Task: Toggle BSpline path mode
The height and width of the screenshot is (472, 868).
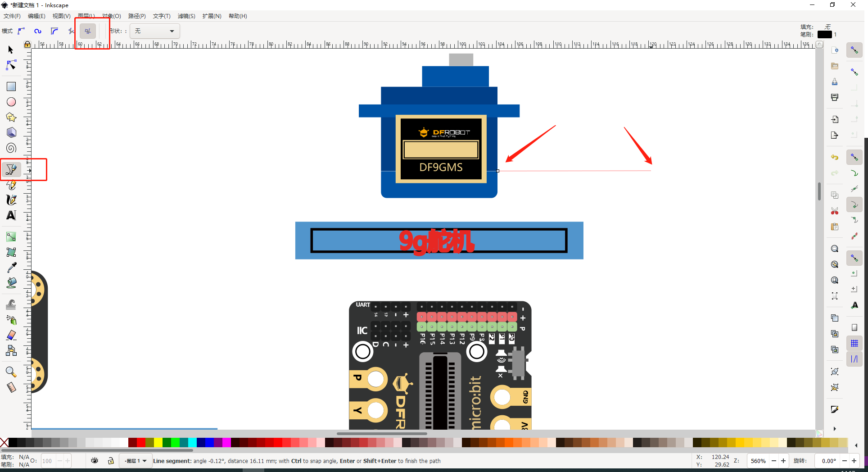Action: 54,31
